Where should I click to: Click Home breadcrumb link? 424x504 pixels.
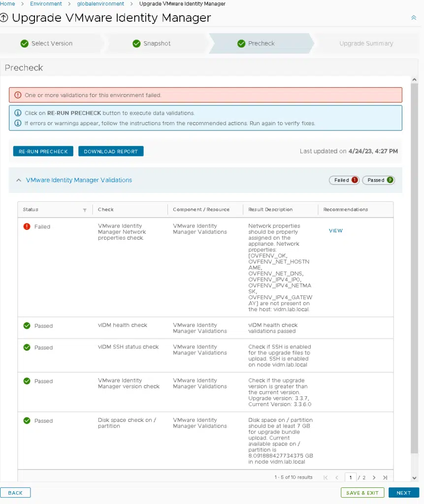pos(7,3)
